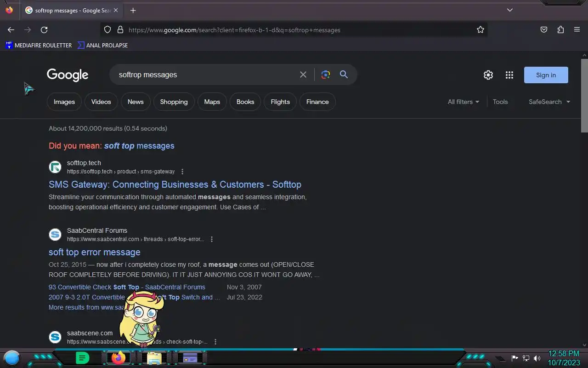The image size is (588, 368).
Task: Open more options for the SaabCentral result
Action: tap(212, 239)
